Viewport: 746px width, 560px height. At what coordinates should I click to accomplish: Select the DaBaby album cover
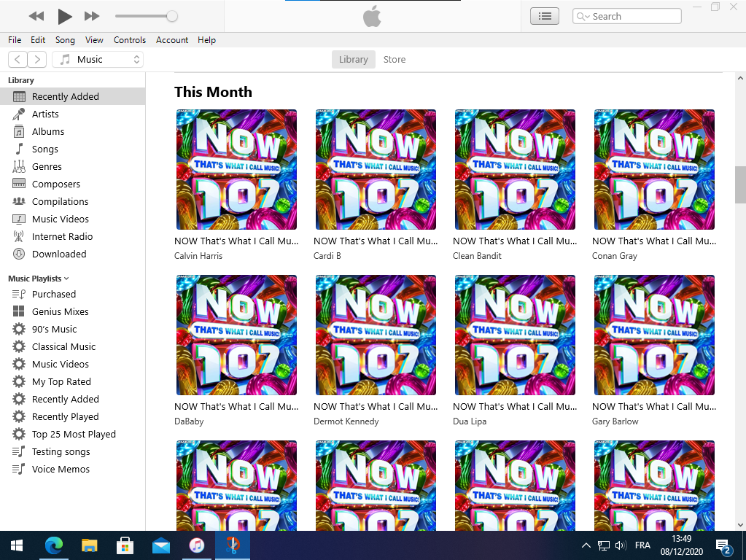point(236,335)
